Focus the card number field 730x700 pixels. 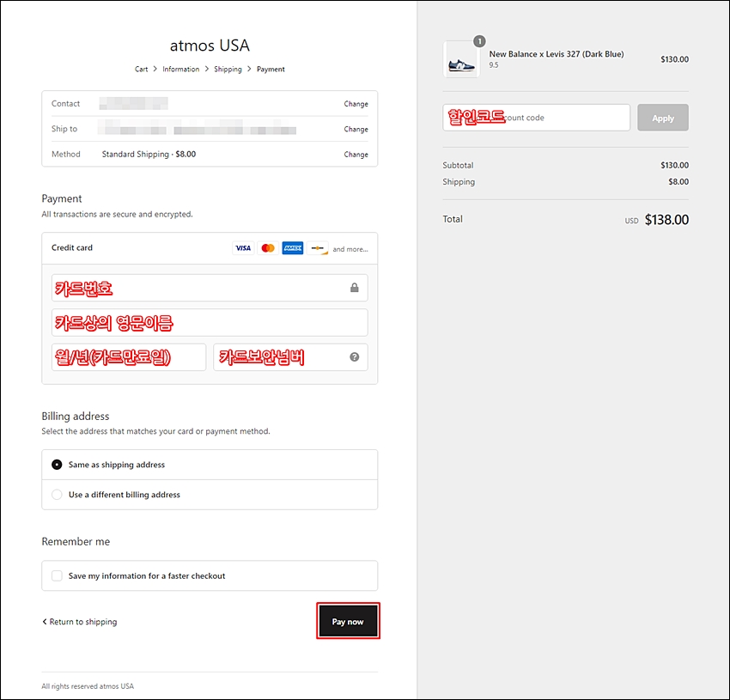(x=210, y=288)
